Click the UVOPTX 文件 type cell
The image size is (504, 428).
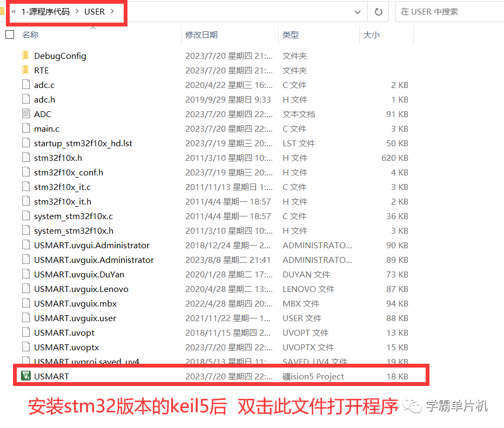tap(308, 348)
